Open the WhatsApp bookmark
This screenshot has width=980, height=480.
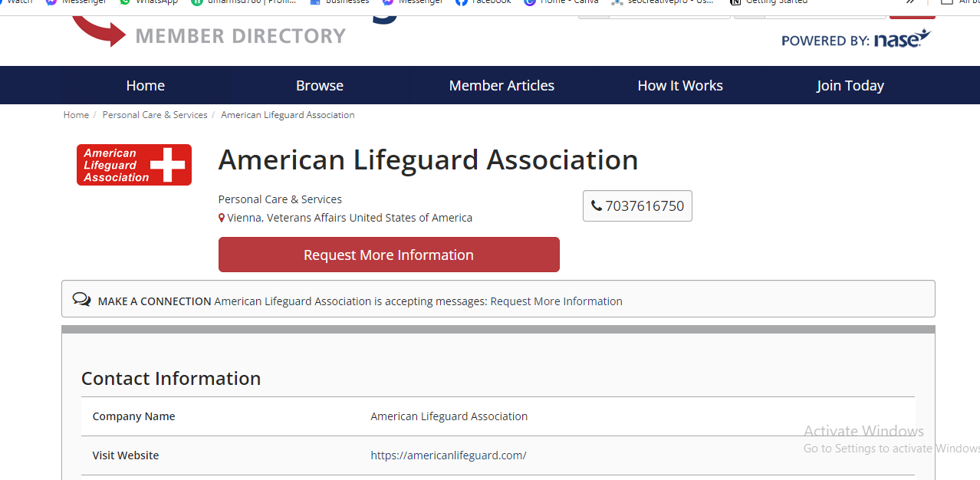click(149, 2)
